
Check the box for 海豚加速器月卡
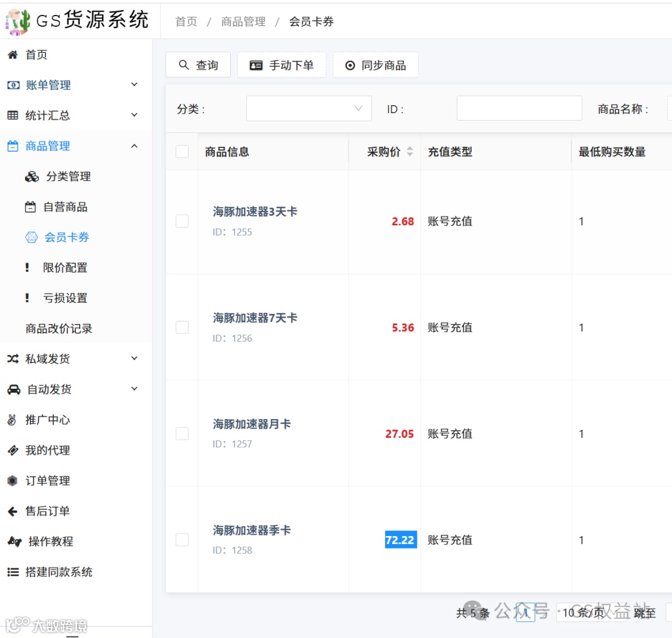pos(182,434)
